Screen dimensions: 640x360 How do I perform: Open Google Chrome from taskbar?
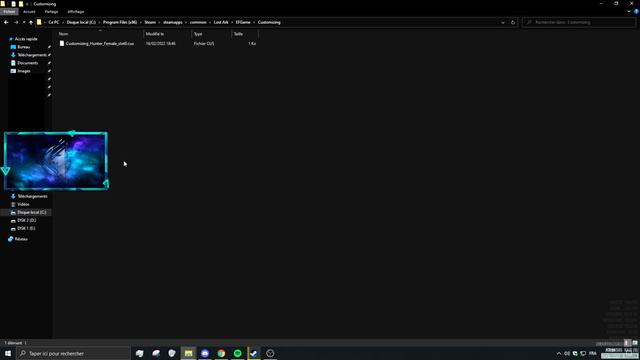(221, 353)
